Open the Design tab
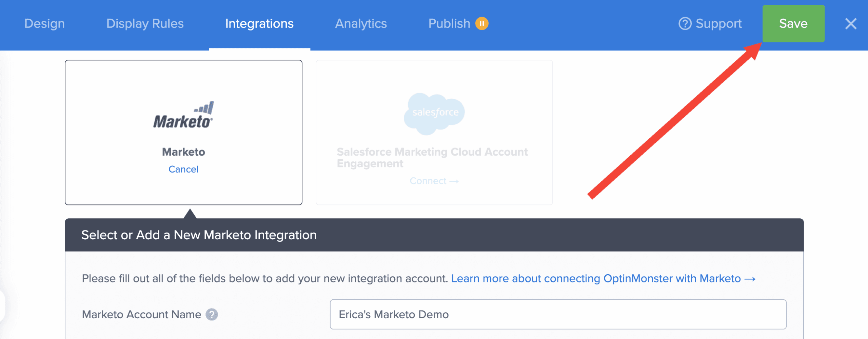Image resolution: width=868 pixels, height=339 pixels. [x=44, y=24]
